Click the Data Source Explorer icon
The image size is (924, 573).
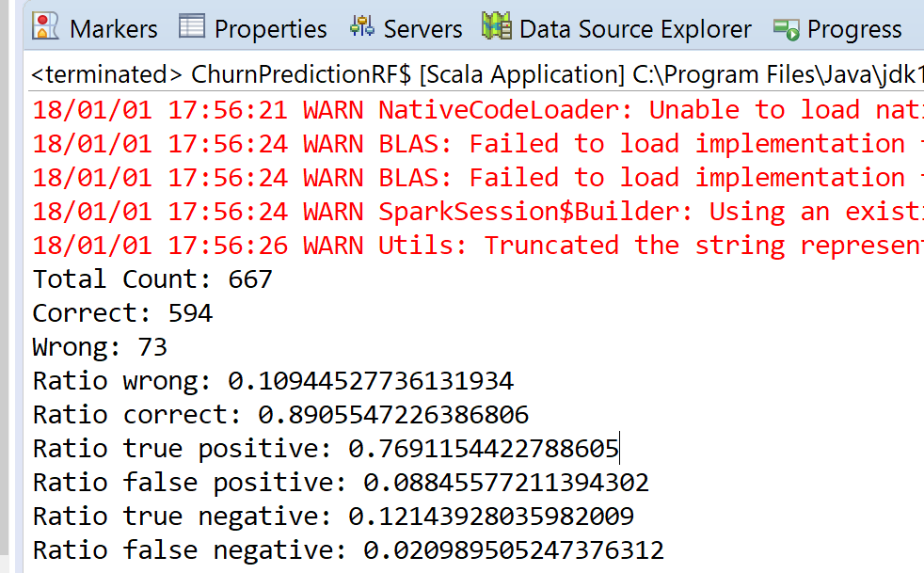pyautogui.click(x=497, y=27)
